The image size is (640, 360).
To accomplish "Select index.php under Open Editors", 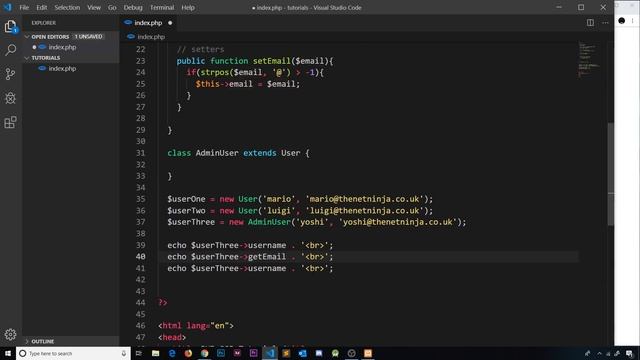I will point(62,47).
